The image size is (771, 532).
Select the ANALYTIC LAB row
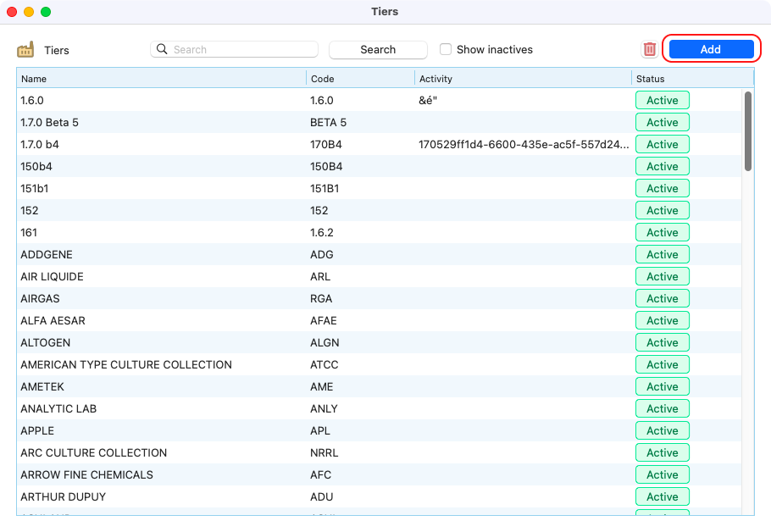[x=379, y=409]
